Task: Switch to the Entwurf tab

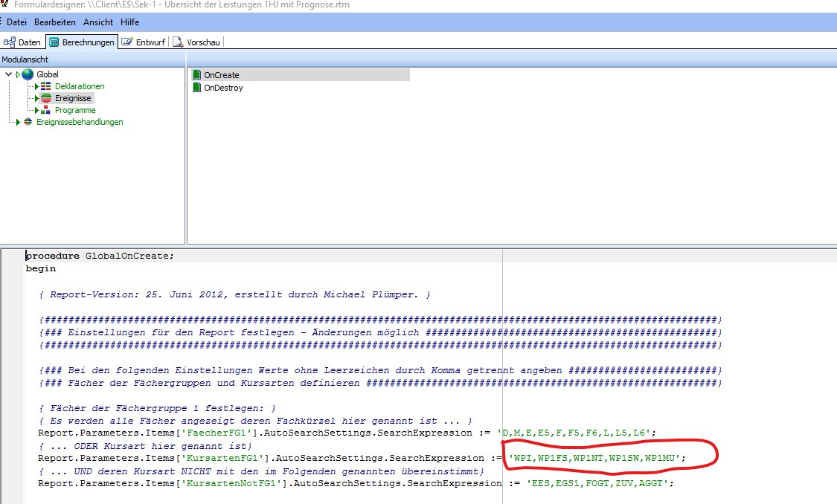Action: click(144, 42)
